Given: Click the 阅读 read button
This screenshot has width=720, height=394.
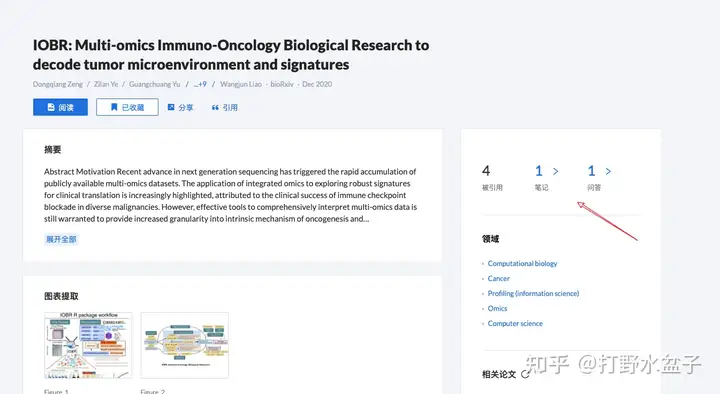Looking at the screenshot, I should tap(60, 107).
